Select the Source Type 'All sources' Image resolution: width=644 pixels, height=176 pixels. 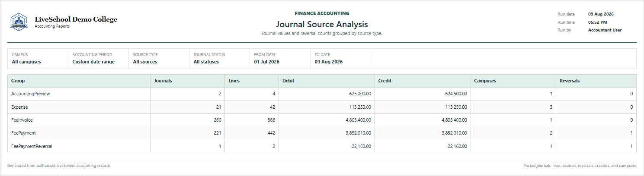145,62
